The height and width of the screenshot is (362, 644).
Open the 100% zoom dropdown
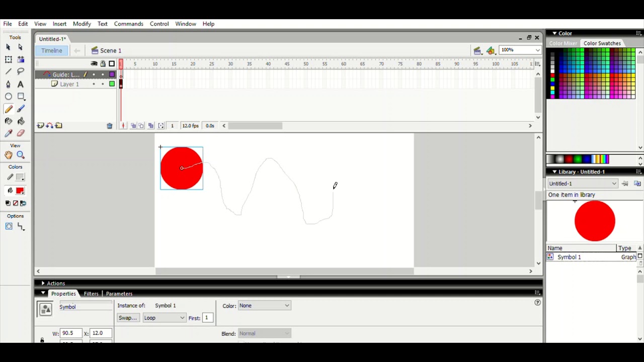tap(537, 50)
